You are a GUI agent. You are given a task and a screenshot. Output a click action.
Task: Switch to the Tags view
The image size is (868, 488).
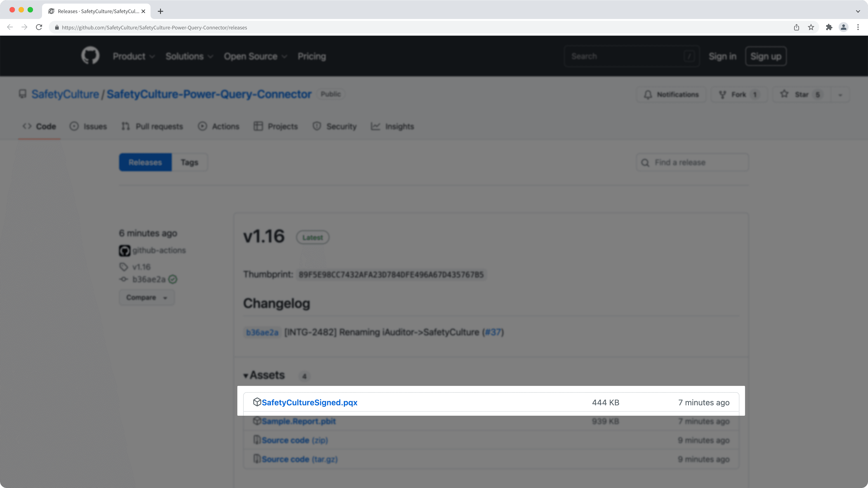pyautogui.click(x=189, y=162)
